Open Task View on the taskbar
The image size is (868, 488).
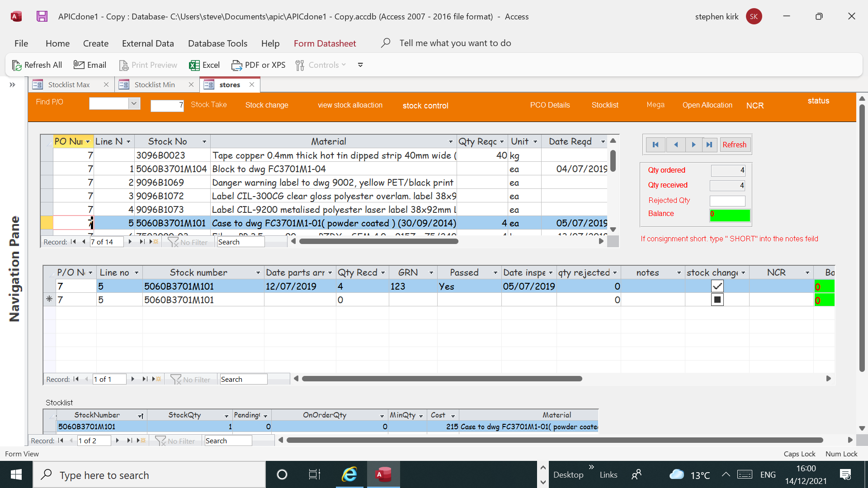coord(314,474)
